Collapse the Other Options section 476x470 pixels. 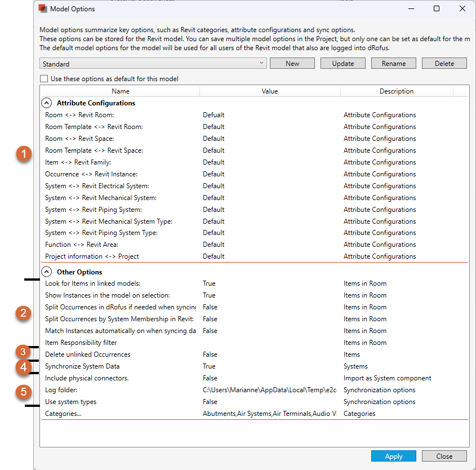[x=46, y=272]
